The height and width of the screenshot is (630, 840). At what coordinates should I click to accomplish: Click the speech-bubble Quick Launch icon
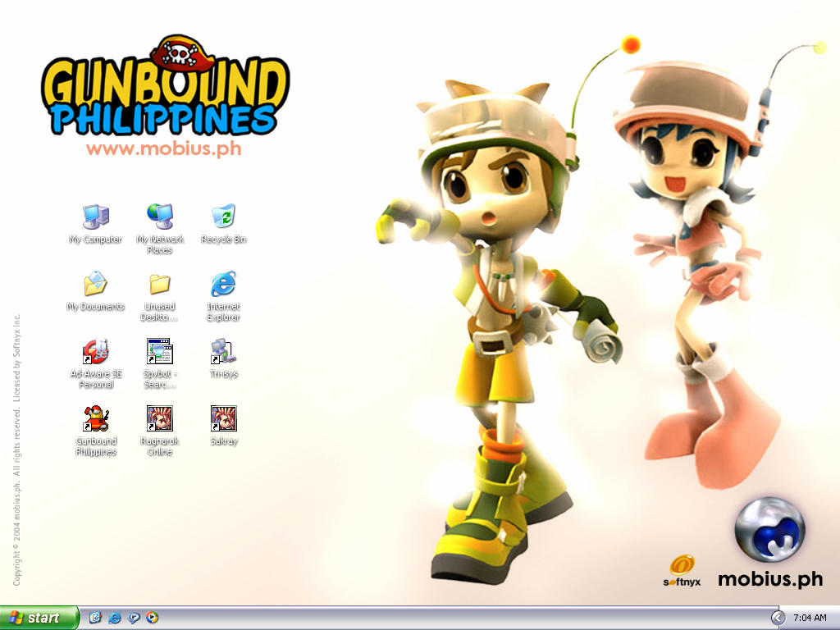[x=134, y=618]
